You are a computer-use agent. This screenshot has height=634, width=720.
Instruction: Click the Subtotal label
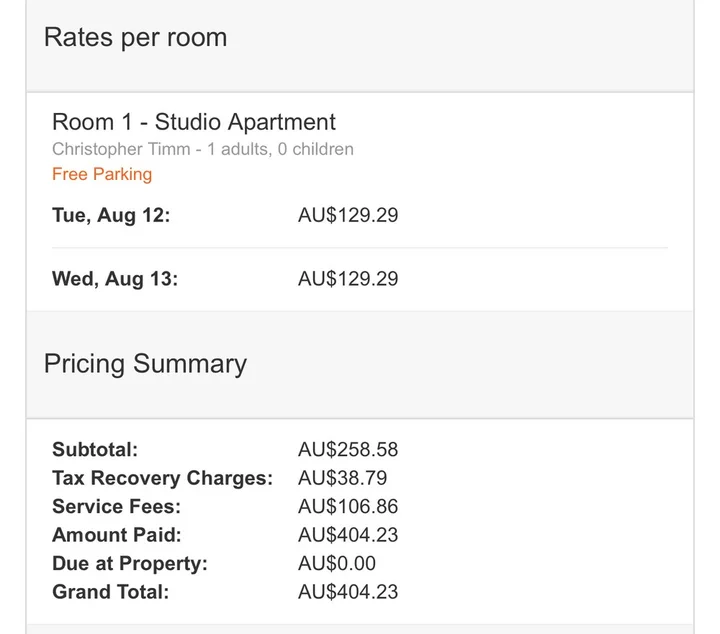point(95,449)
